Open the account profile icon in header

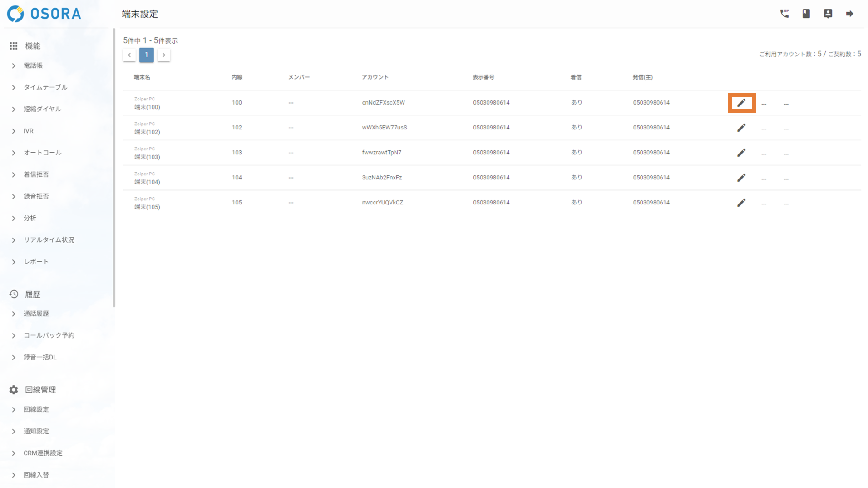pos(828,14)
